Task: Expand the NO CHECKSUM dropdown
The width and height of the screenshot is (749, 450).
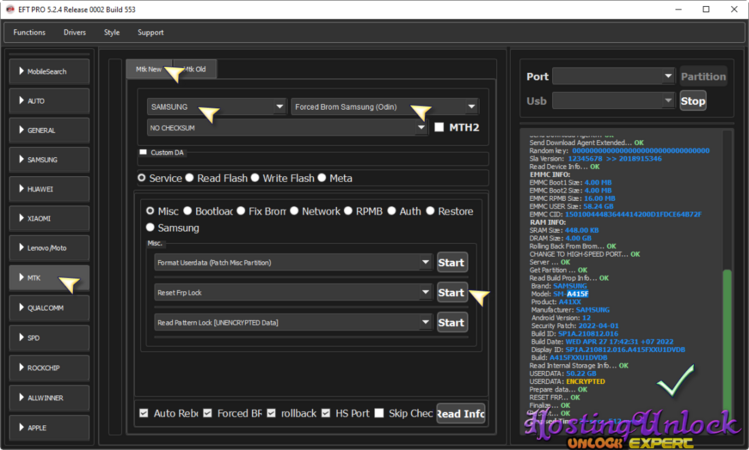Action: [x=287, y=127]
